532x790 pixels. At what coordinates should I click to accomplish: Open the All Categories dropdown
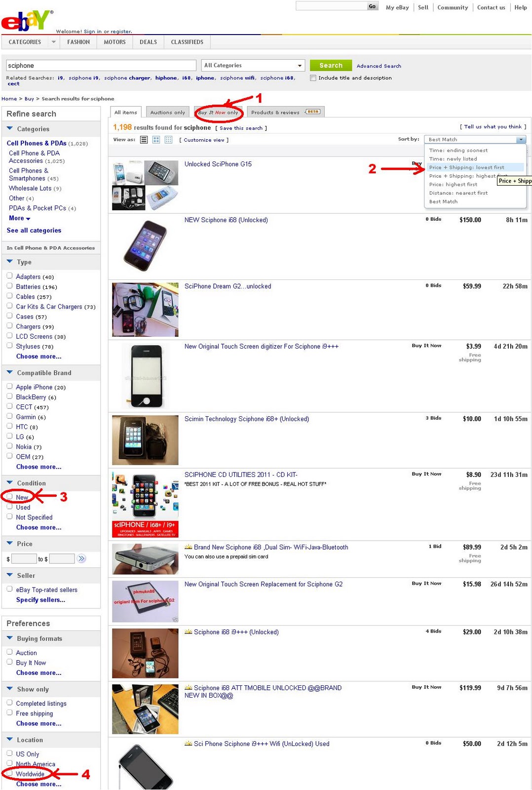253,65
